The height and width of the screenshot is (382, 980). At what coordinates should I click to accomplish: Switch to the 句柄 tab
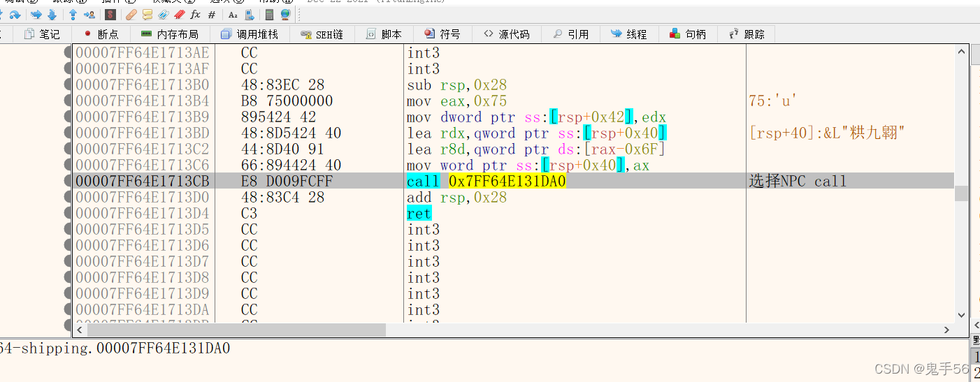tap(688, 34)
